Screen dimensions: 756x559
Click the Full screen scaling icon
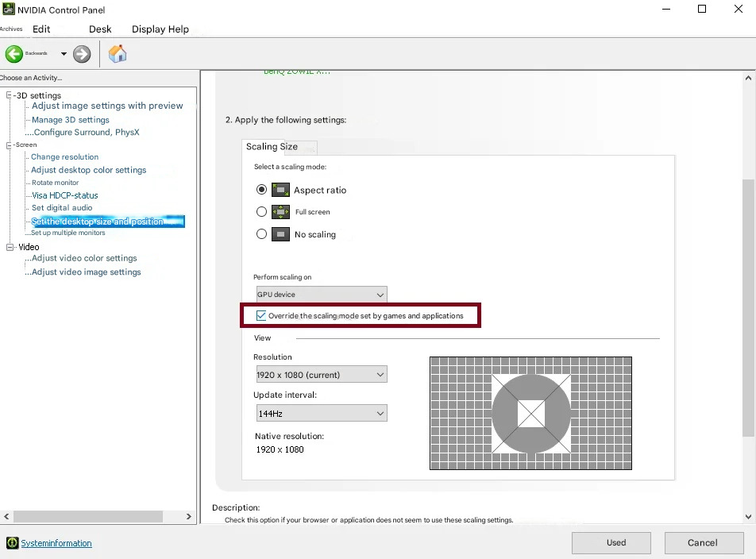pos(280,212)
